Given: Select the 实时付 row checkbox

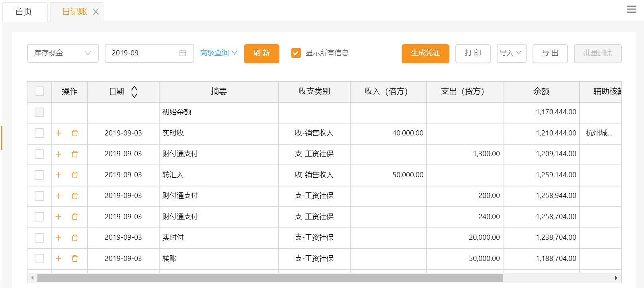Looking at the screenshot, I should (x=39, y=238).
